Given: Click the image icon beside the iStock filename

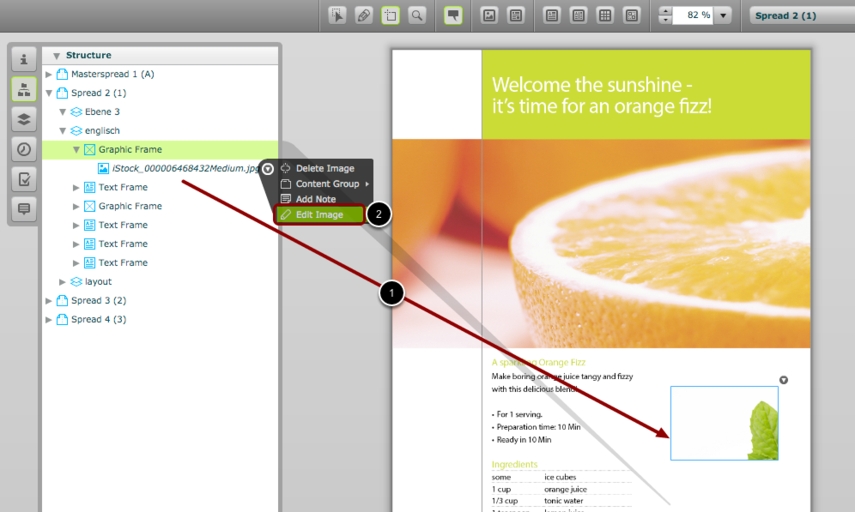Looking at the screenshot, I should (103, 168).
